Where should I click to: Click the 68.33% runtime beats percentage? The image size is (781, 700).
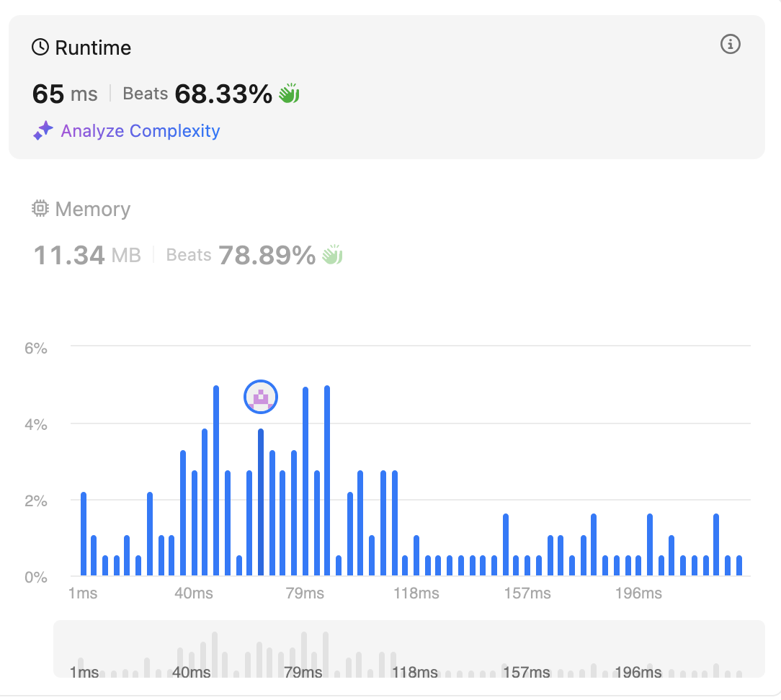223,94
